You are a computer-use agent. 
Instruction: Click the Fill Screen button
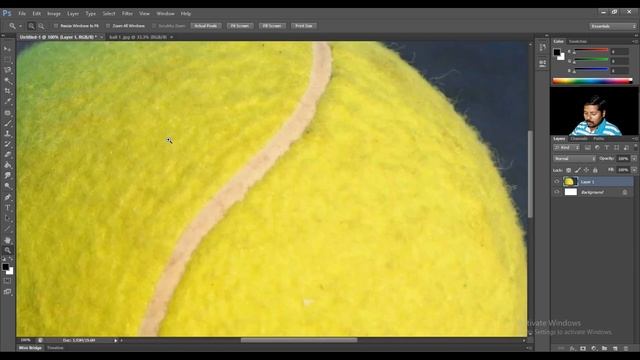tap(272, 26)
